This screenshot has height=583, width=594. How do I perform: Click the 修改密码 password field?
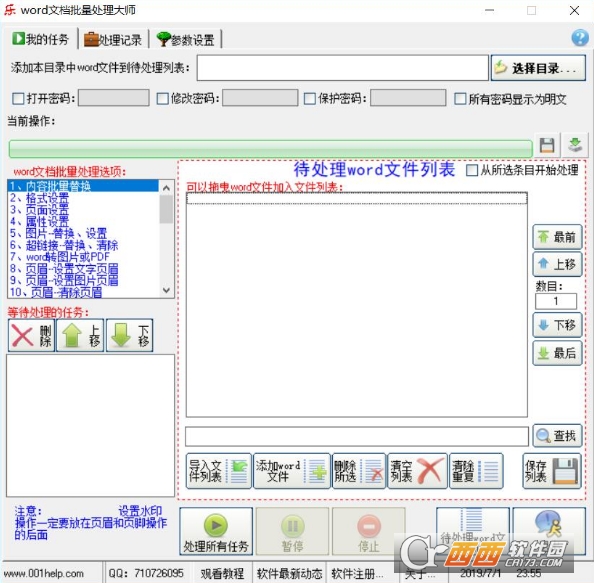tap(260, 98)
